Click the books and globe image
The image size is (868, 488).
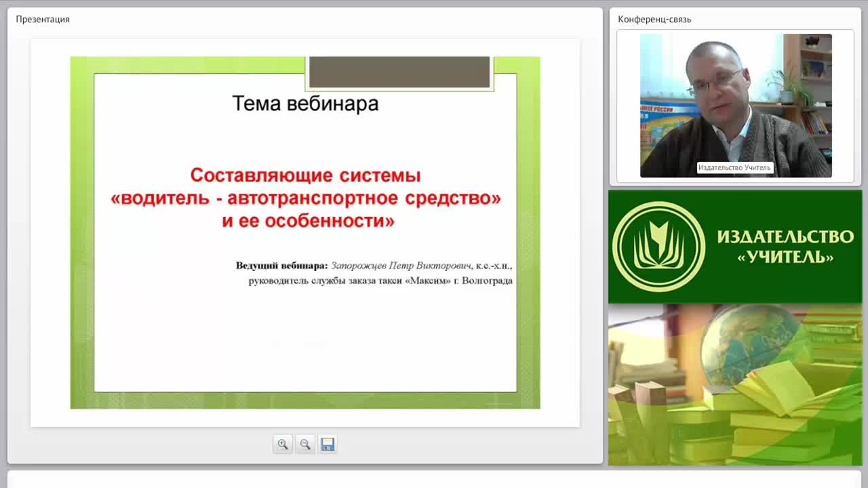[x=735, y=384]
